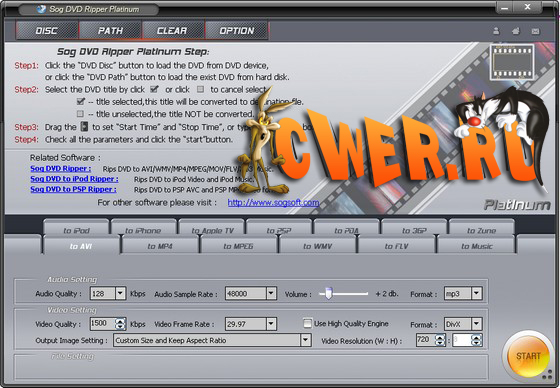Expand the Audio Quality dropdown
560x388 pixels.
(120, 294)
